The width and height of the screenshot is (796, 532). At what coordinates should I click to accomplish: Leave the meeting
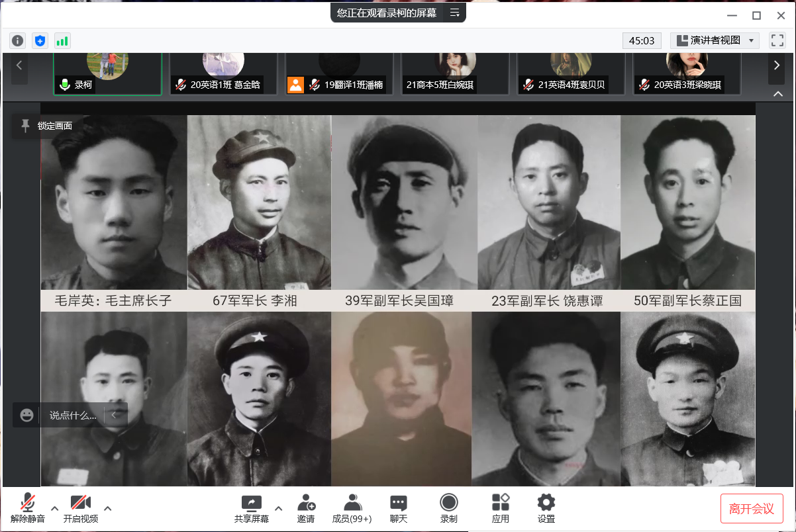click(752, 508)
